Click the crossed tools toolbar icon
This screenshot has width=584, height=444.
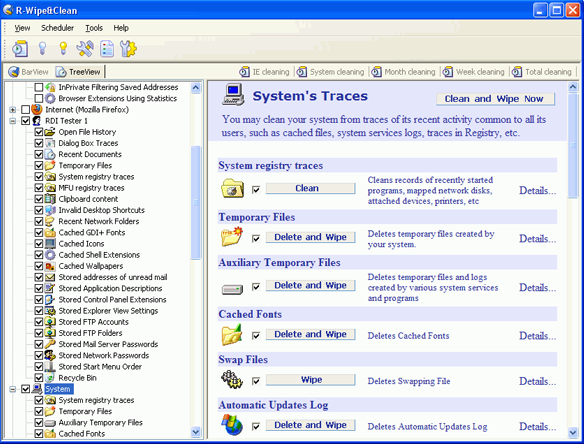tap(85, 49)
